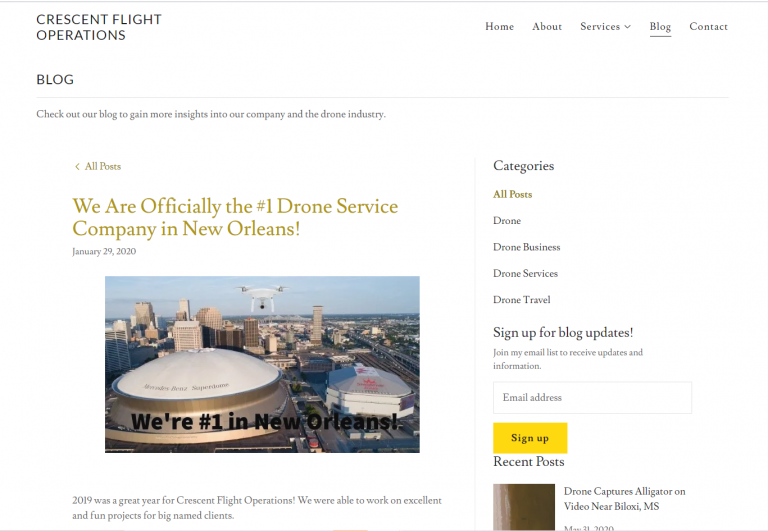
Task: View the Drone Travel category
Action: click(522, 300)
